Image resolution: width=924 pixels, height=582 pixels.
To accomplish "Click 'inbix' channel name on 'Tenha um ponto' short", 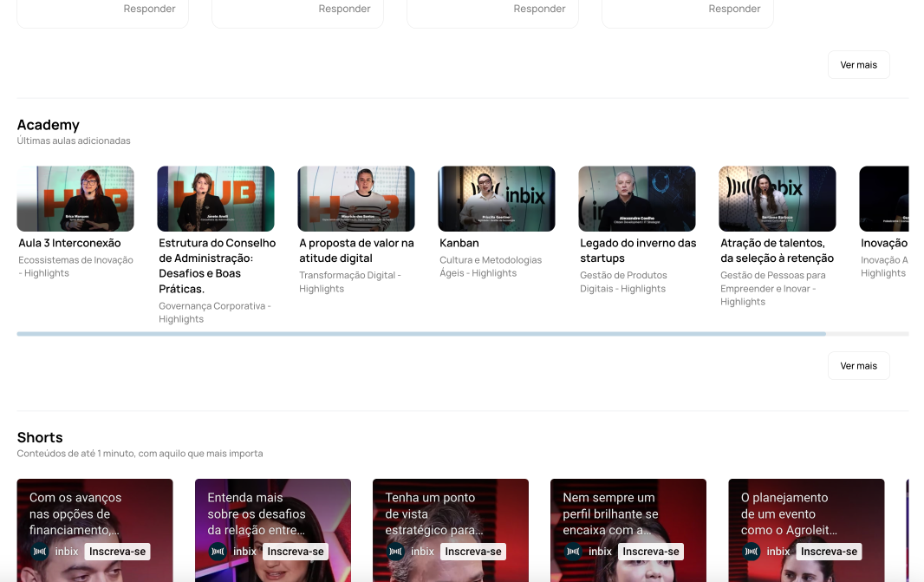I will pyautogui.click(x=422, y=552).
